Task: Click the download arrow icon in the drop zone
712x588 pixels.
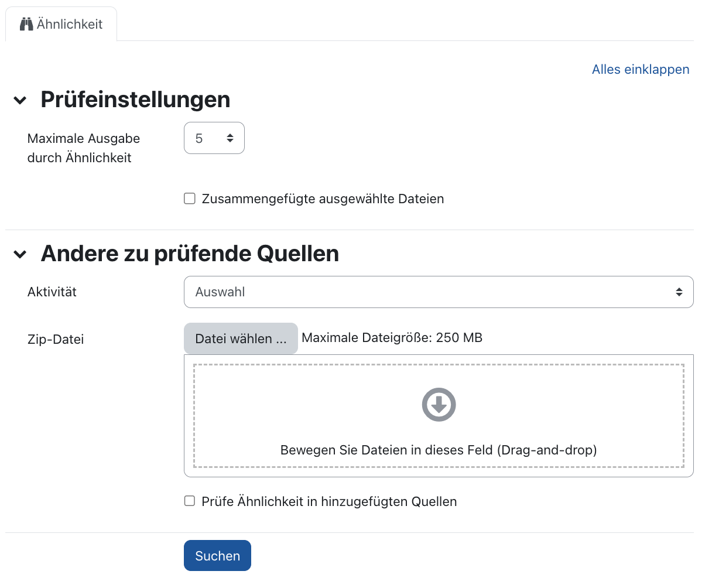Action: (439, 404)
